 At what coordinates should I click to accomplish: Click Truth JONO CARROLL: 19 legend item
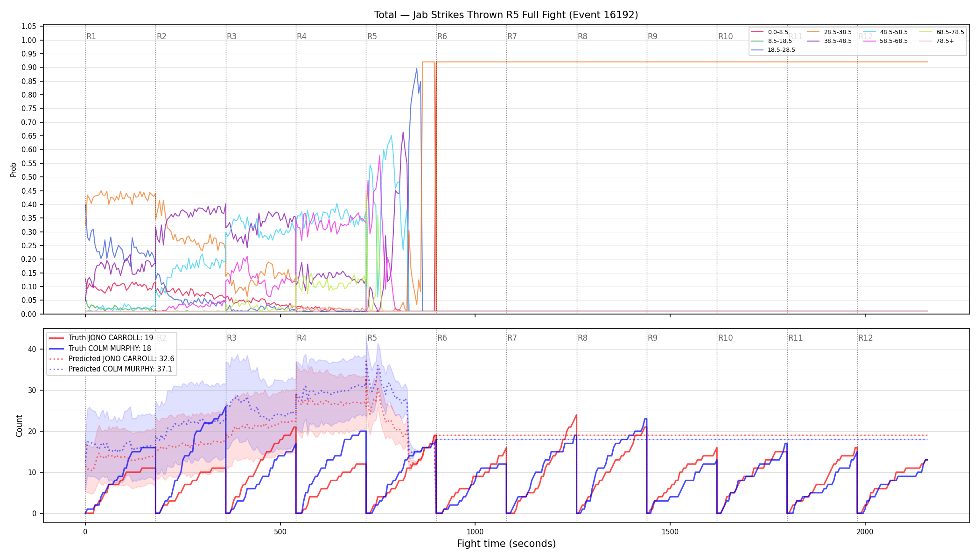click(x=101, y=338)
